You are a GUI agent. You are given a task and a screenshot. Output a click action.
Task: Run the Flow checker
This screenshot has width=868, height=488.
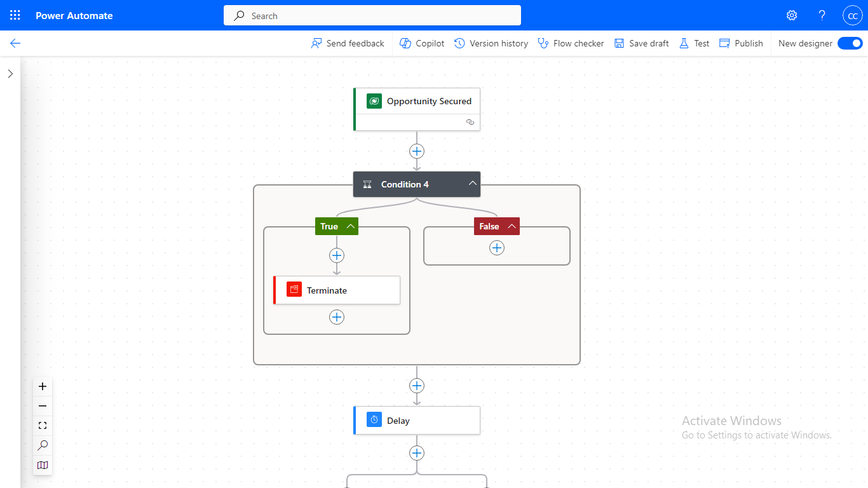pos(571,43)
